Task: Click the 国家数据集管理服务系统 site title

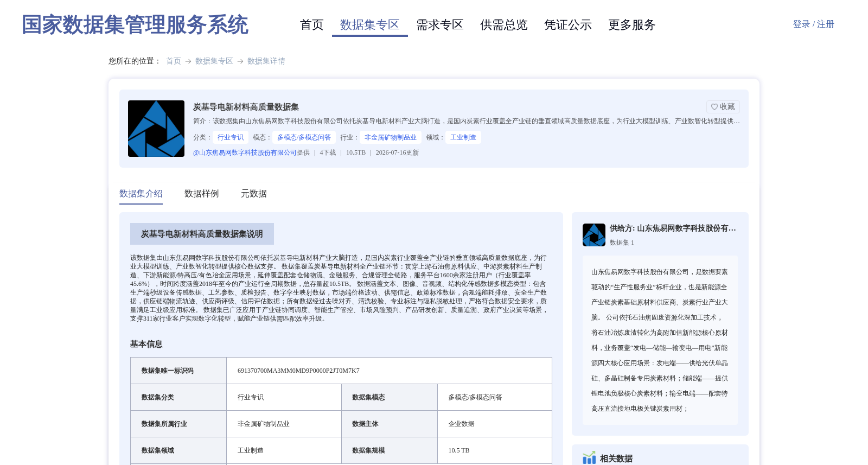Action: (135, 25)
